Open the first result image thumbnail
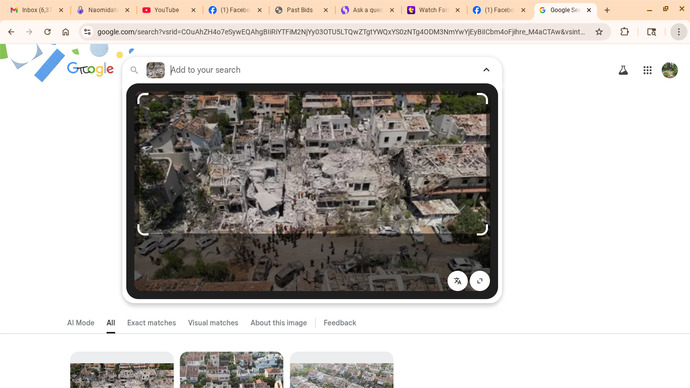Screen dimensions: 690x388 pos(122,370)
